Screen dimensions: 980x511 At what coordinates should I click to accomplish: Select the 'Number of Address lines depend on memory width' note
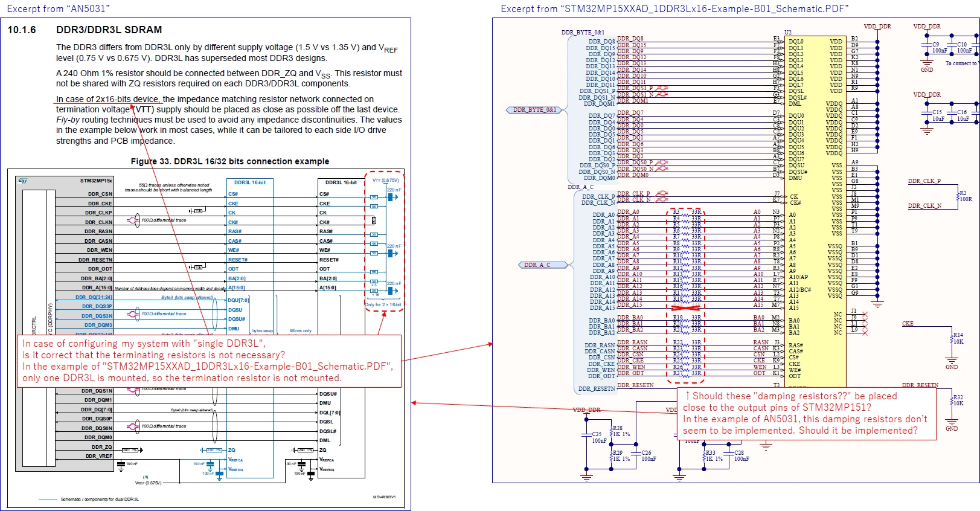pos(170,289)
